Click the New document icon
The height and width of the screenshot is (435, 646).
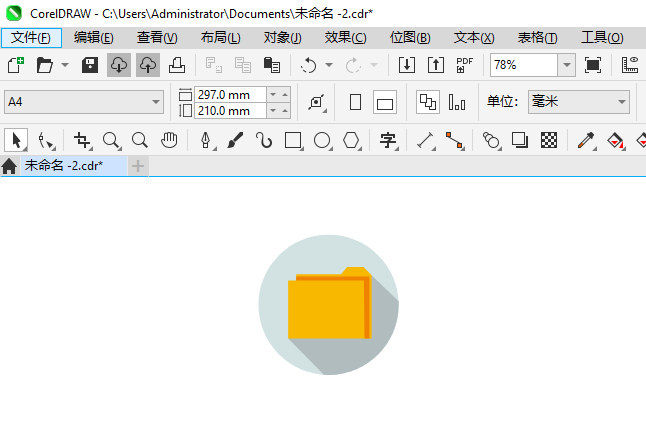pyautogui.click(x=16, y=65)
